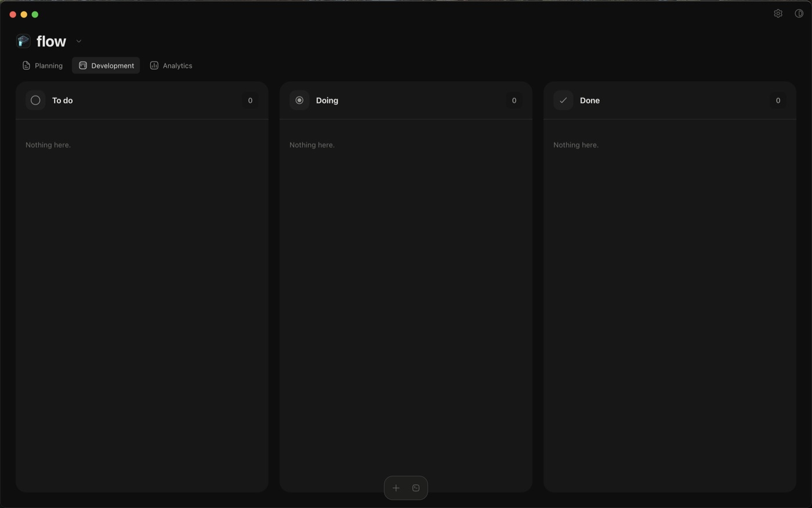
Task: Open the Analytics tab
Action: click(171, 66)
